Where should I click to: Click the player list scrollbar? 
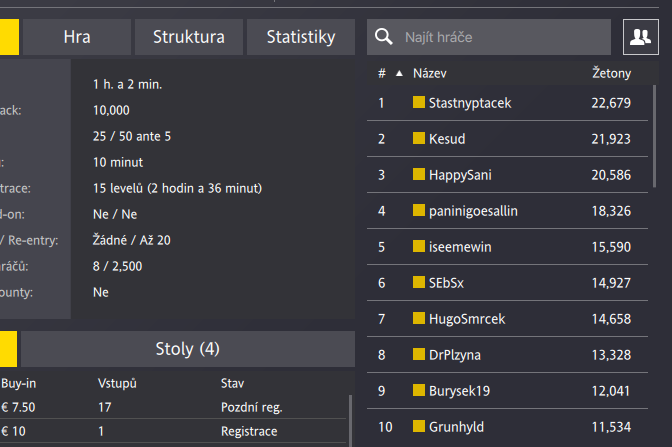click(655, 130)
